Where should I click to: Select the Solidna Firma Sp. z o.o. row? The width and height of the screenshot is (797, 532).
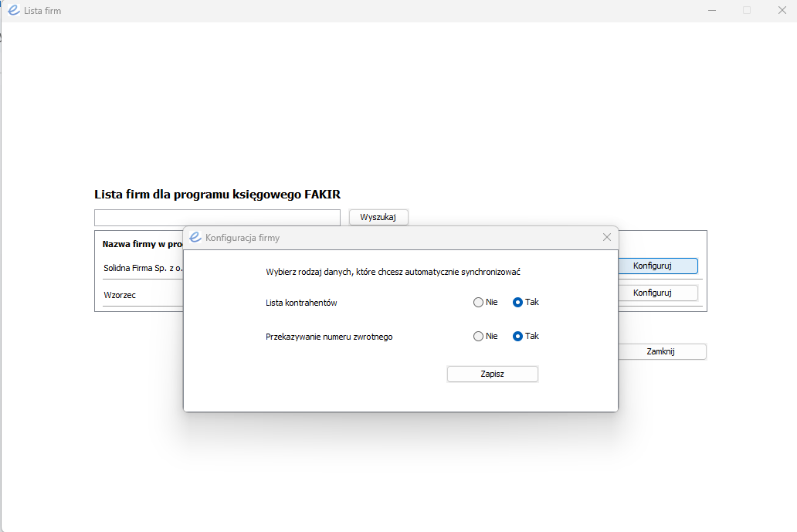[143, 268]
